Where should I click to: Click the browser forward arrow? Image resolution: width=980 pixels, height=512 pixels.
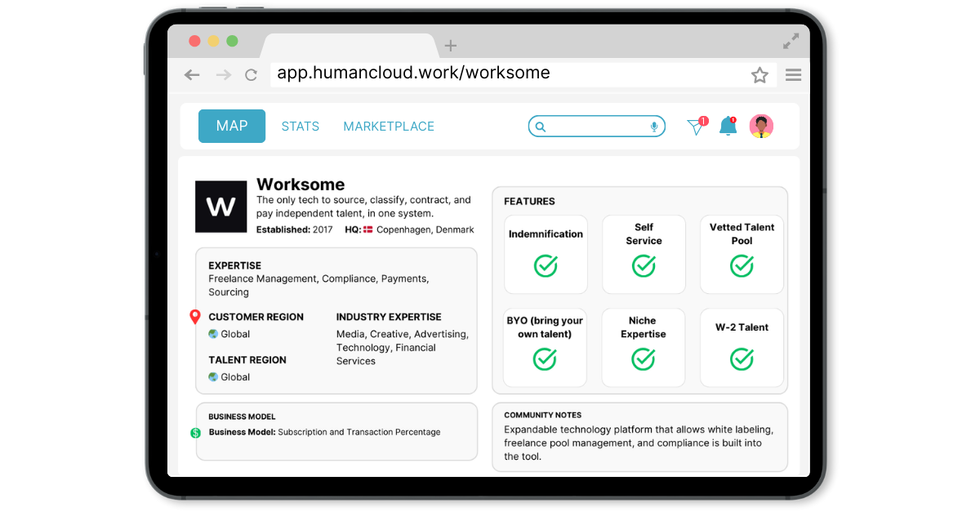(223, 75)
